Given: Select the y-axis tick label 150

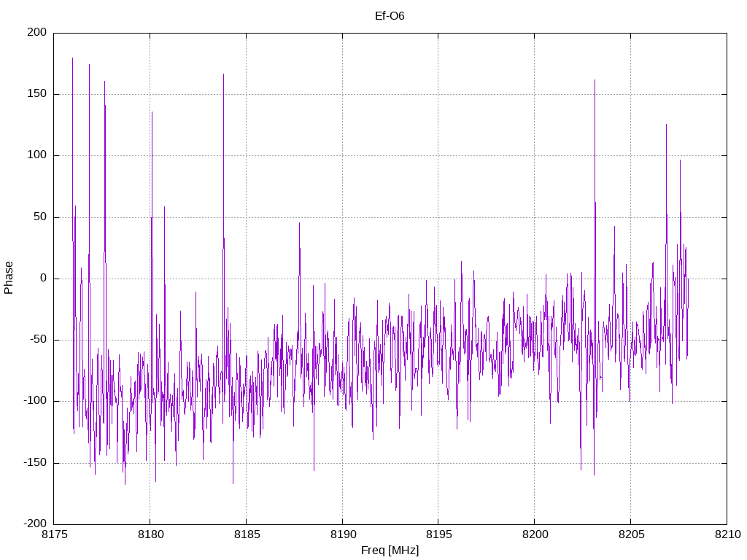Looking at the screenshot, I should pyautogui.click(x=37, y=94).
